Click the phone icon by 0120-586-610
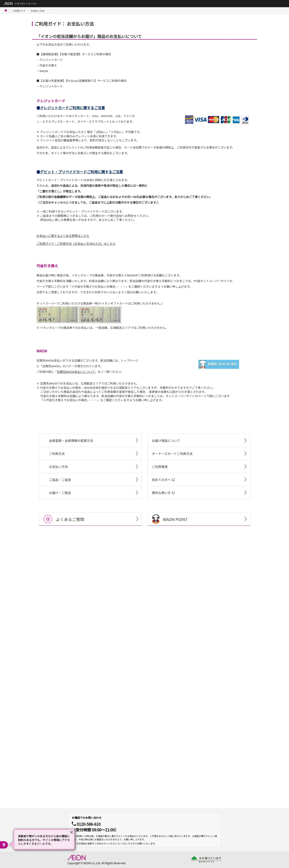This screenshot has width=289, height=868. 74,824
